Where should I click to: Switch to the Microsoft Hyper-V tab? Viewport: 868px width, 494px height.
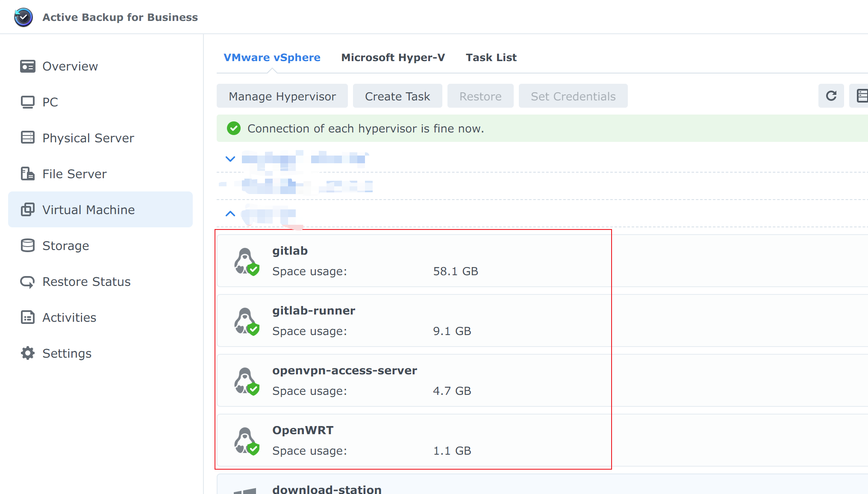393,58
